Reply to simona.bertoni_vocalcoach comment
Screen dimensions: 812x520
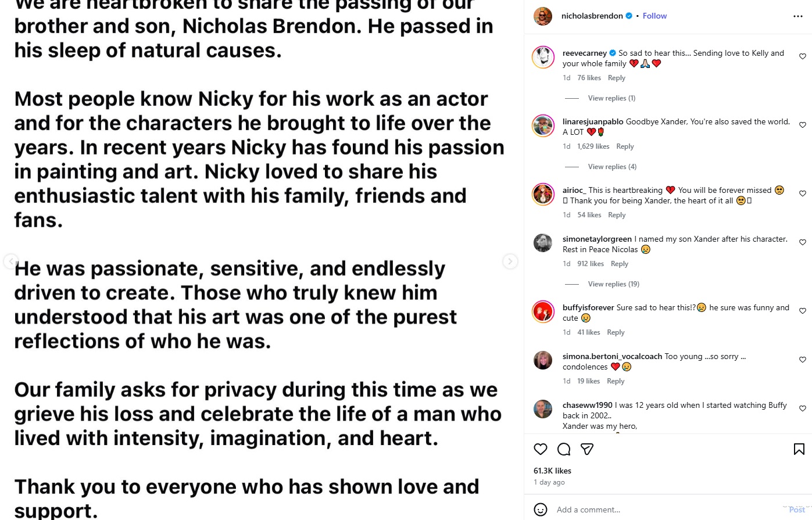point(616,381)
